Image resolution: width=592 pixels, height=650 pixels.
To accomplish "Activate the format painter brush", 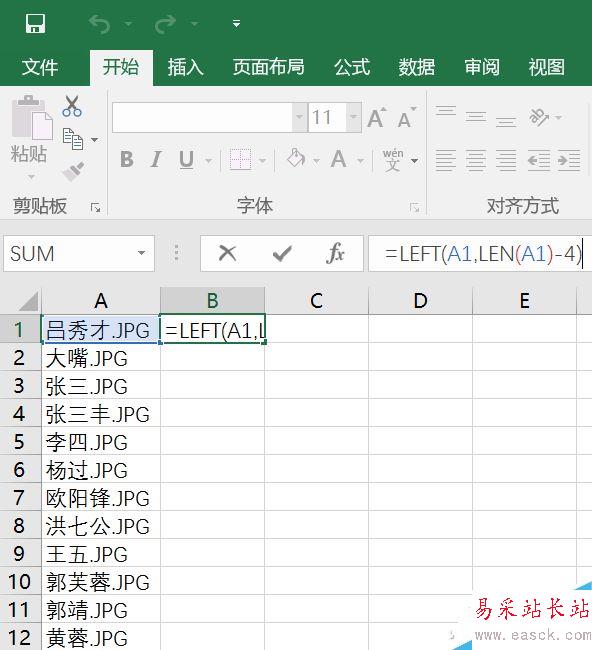I will pyautogui.click(x=73, y=171).
